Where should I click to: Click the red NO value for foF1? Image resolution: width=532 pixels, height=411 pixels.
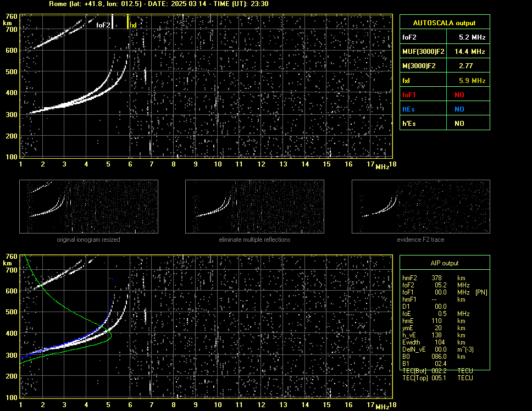459,95
